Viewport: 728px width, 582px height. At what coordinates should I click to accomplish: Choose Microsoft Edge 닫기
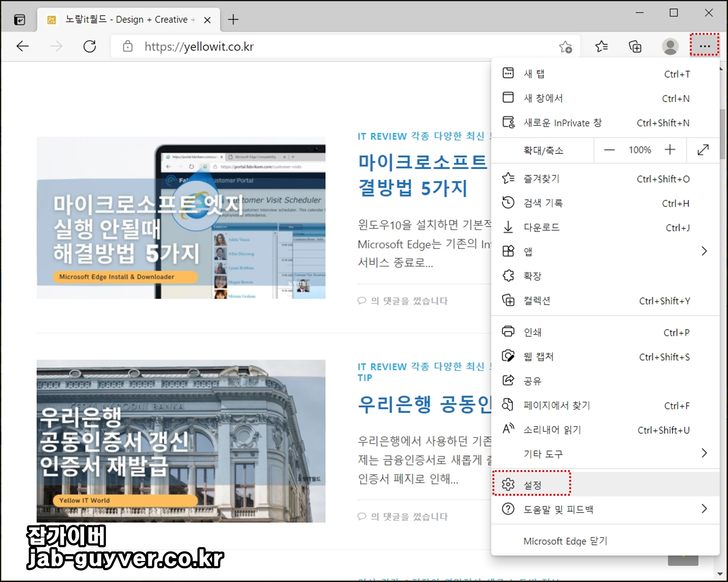pos(605,541)
